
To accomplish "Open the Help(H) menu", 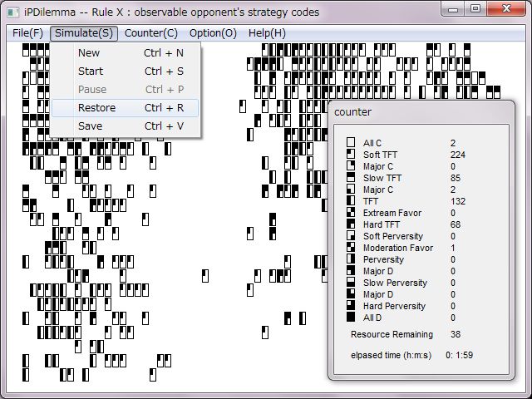I will click(267, 33).
